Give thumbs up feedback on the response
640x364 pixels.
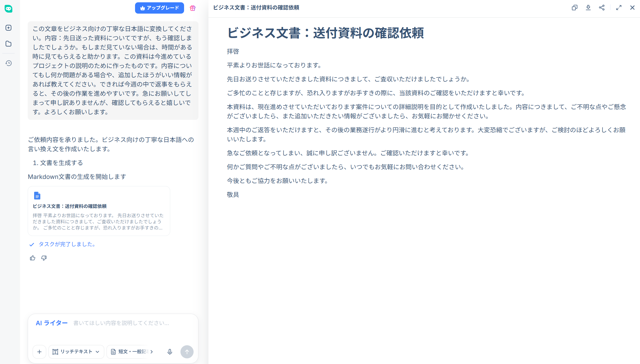[32, 258]
